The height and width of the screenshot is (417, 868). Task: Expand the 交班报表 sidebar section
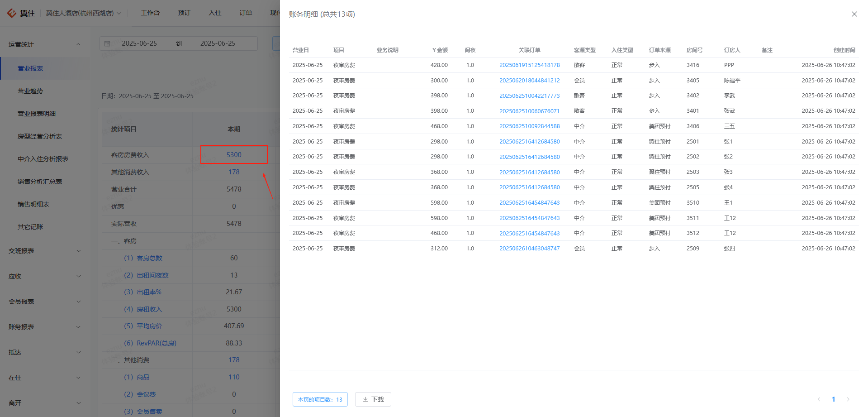pos(44,251)
